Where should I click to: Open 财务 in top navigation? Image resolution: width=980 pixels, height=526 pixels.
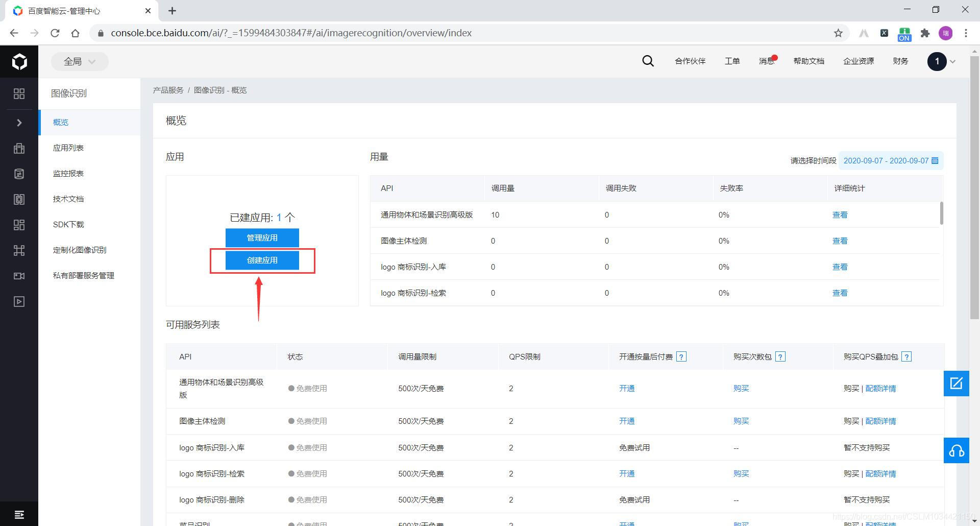pyautogui.click(x=900, y=61)
